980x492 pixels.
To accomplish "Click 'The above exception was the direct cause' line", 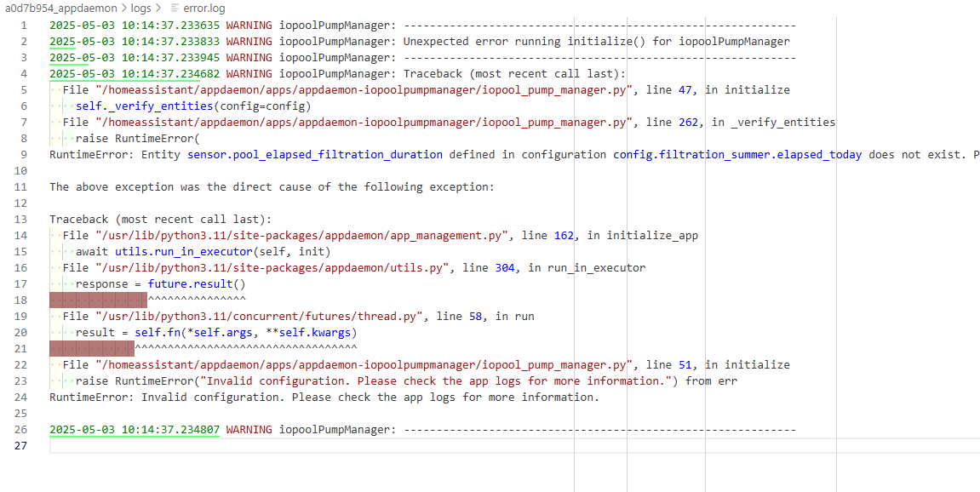I will 272,187.
